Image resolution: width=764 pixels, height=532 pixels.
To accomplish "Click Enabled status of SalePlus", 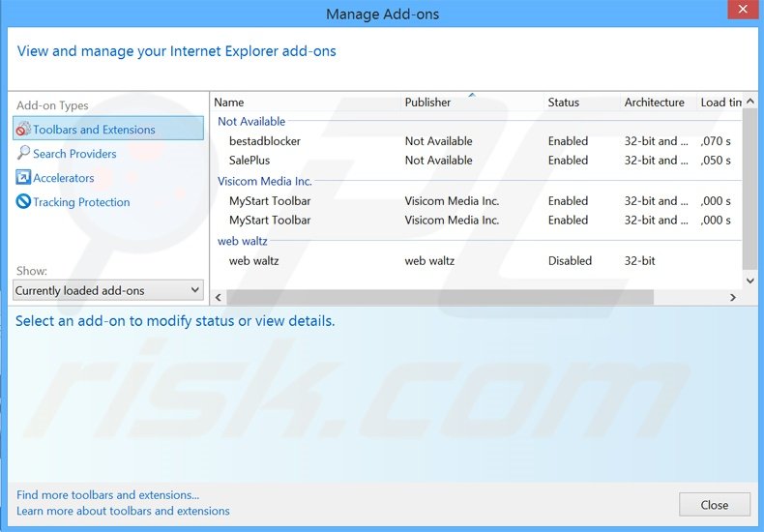I will point(568,161).
